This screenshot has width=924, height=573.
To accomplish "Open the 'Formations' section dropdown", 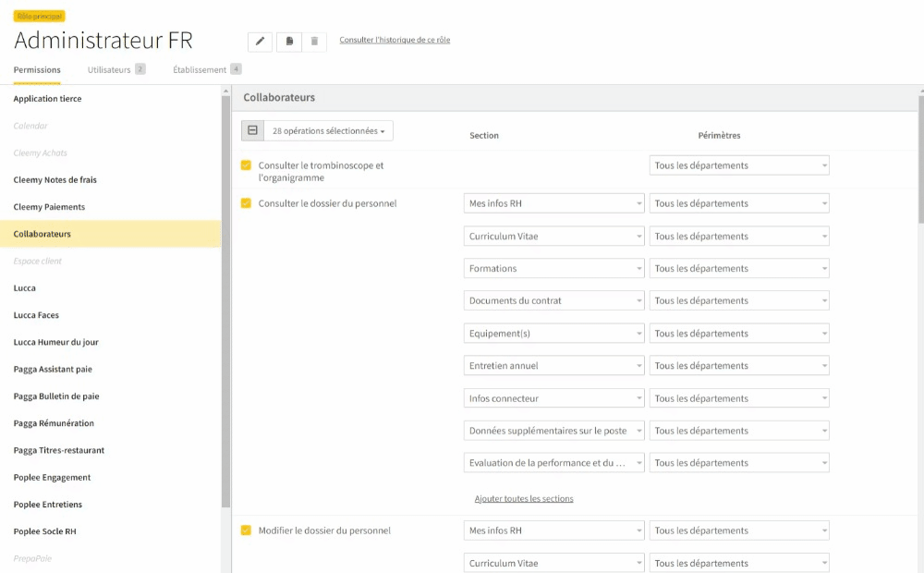I will 553,268.
